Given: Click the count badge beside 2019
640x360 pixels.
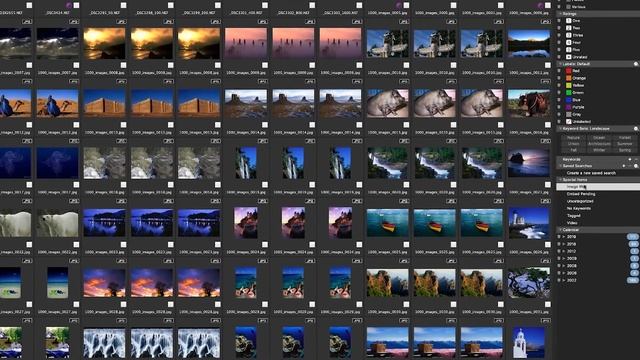Looking at the screenshot, I should pyautogui.click(x=633, y=237).
